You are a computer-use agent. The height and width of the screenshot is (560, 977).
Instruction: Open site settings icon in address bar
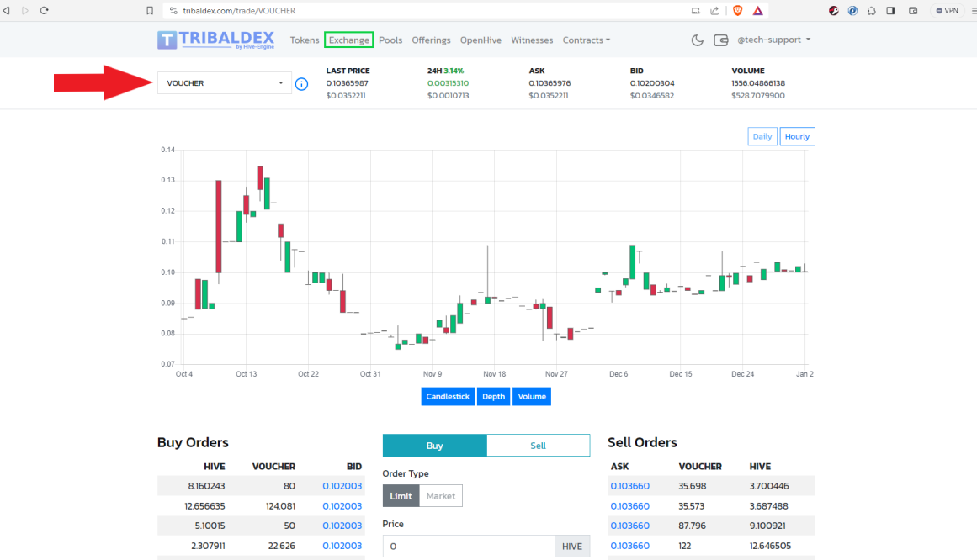[x=173, y=11]
